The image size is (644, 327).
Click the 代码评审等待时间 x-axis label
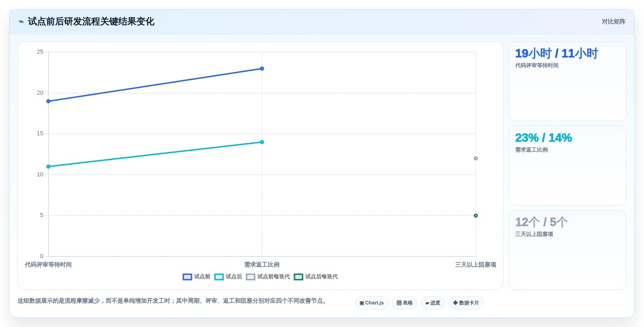(48, 265)
